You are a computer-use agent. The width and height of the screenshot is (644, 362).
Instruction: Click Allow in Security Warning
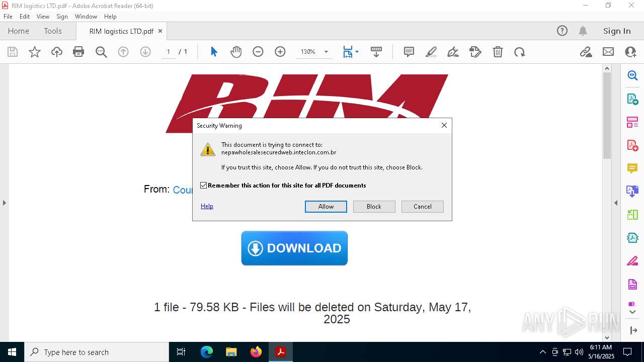coord(326,207)
